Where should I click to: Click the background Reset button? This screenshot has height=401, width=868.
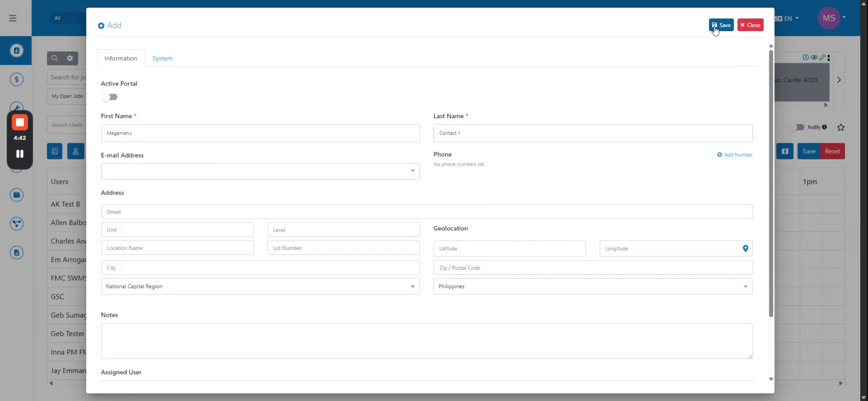(832, 151)
